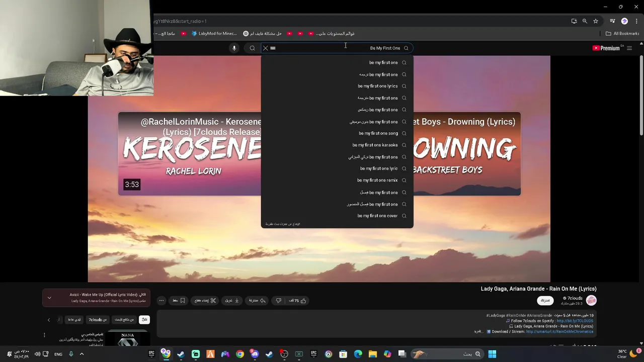Open the Kerosene Rachel Lorin video card
644x362 pixels.
point(190,154)
